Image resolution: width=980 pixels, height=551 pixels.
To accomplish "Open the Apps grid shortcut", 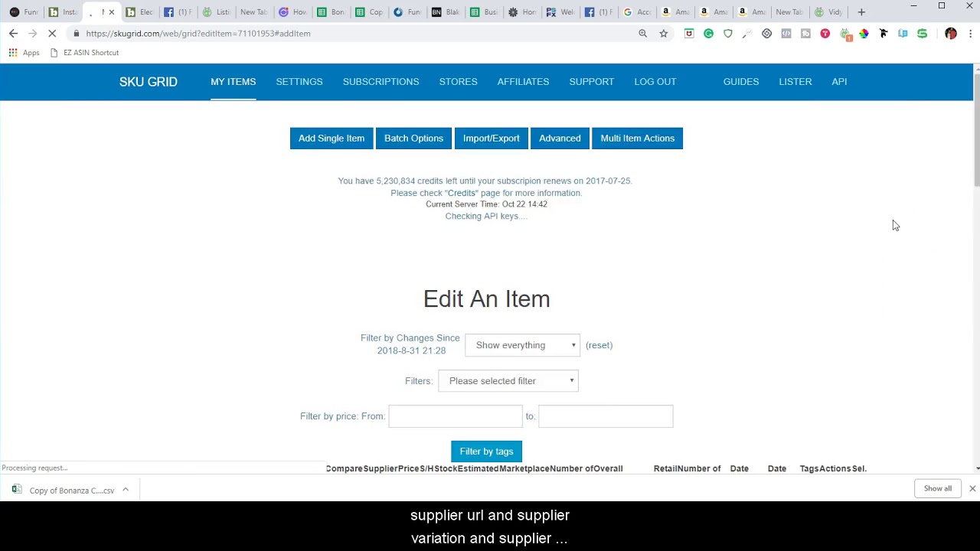I will coord(24,53).
